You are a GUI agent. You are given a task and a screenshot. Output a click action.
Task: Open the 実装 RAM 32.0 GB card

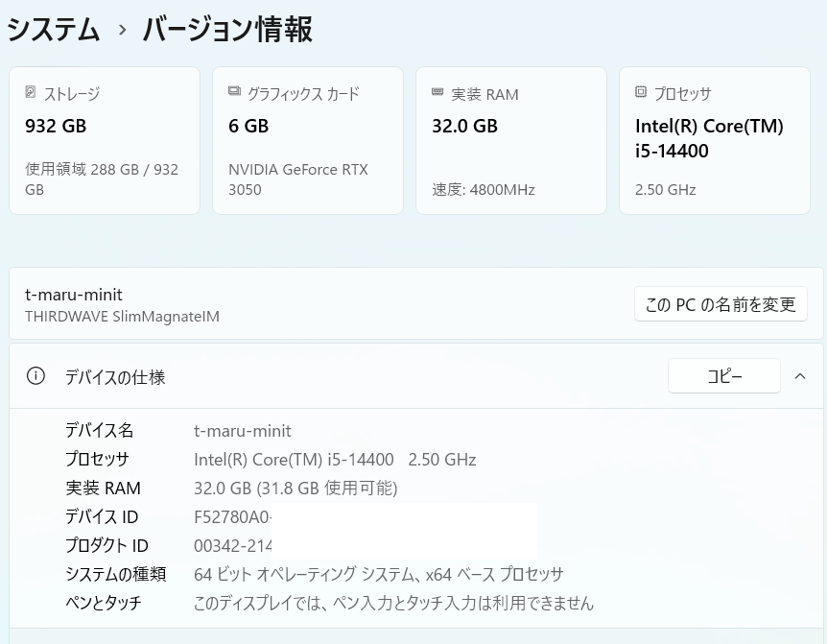(x=511, y=140)
